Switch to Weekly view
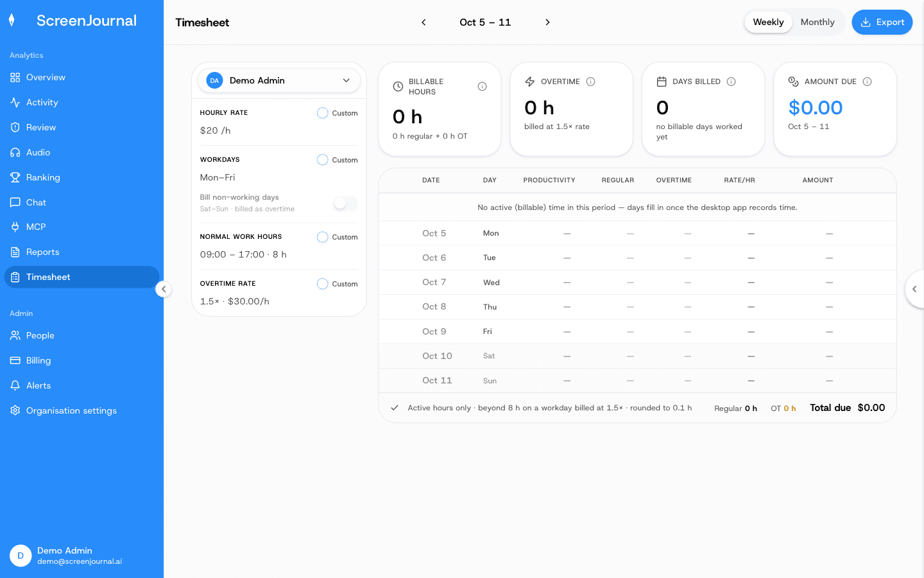The image size is (924, 578). pos(768,22)
